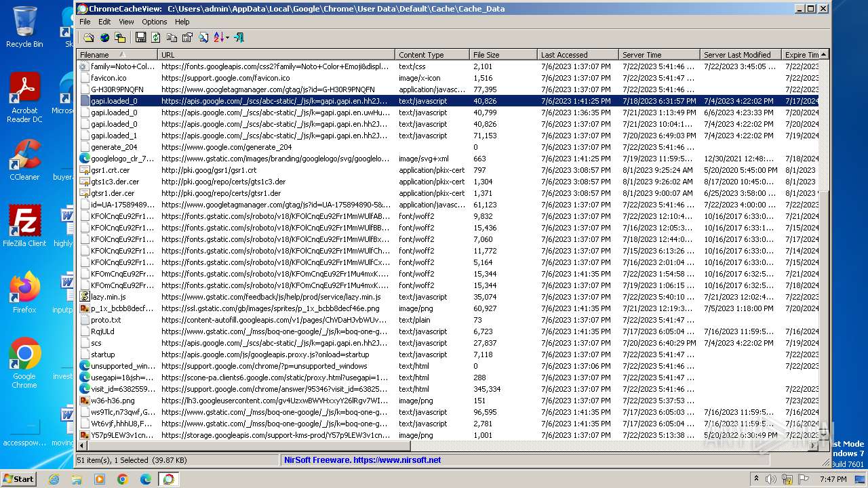Open Microsoft Edge from the taskbar
Screen dimensions: 868x488
point(145,479)
